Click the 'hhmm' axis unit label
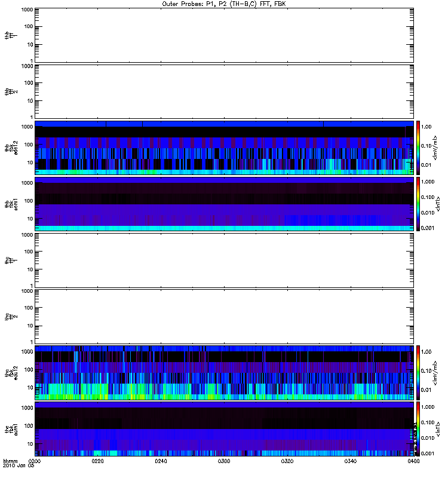Image resolution: width=448 pixels, height=478 pixels. click(10, 461)
